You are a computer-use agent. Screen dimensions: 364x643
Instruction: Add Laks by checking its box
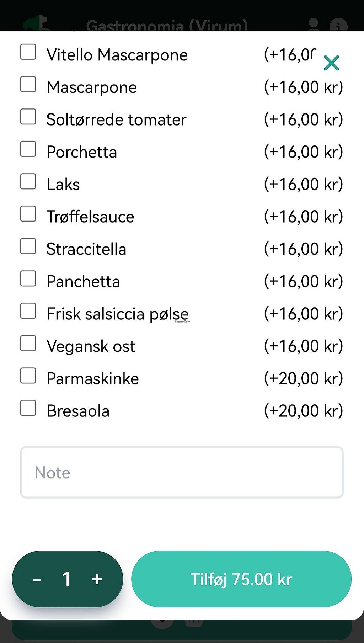point(28,181)
